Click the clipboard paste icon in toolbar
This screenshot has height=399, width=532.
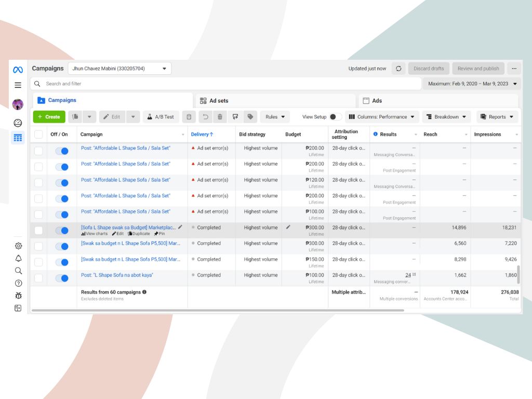coord(189,117)
